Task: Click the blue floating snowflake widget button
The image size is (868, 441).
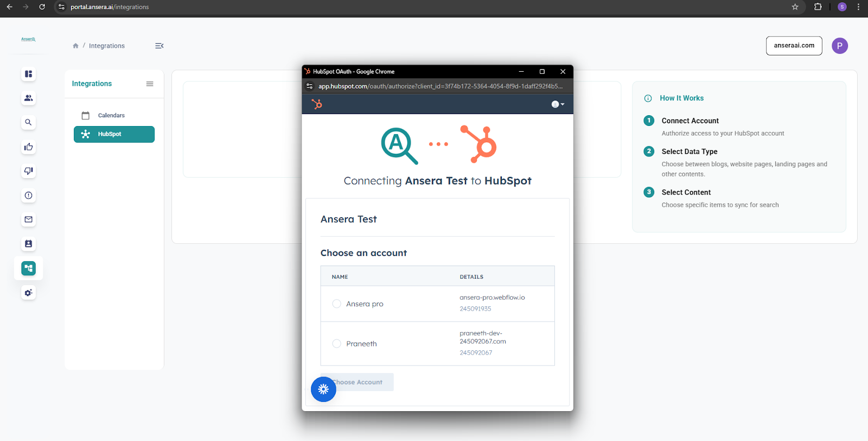Action: tap(323, 389)
